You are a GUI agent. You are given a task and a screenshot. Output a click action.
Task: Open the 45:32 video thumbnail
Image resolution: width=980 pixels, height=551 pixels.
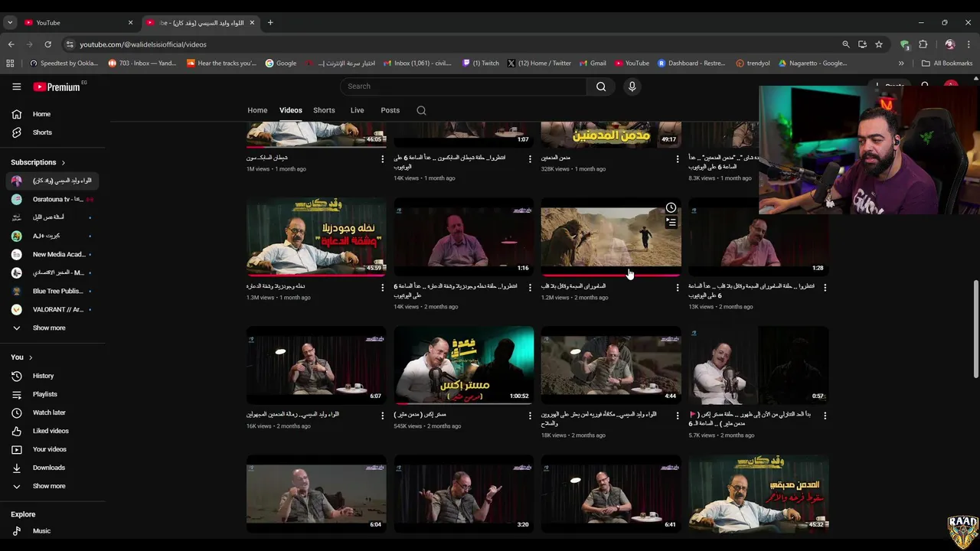click(x=758, y=494)
